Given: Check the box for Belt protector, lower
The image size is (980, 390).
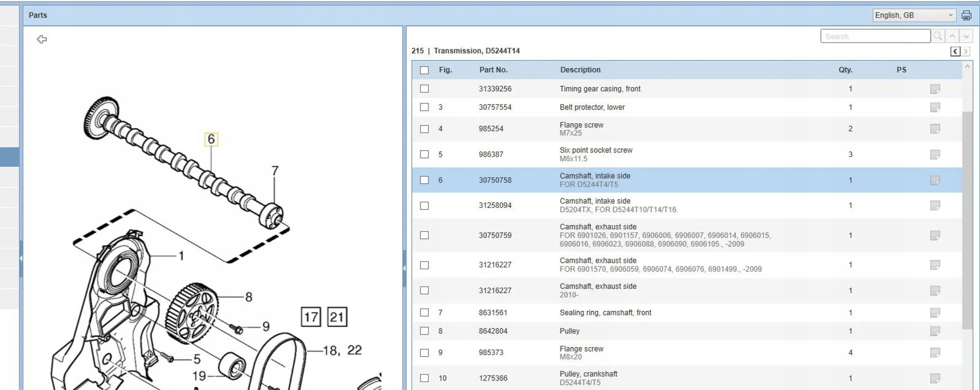Looking at the screenshot, I should [424, 107].
